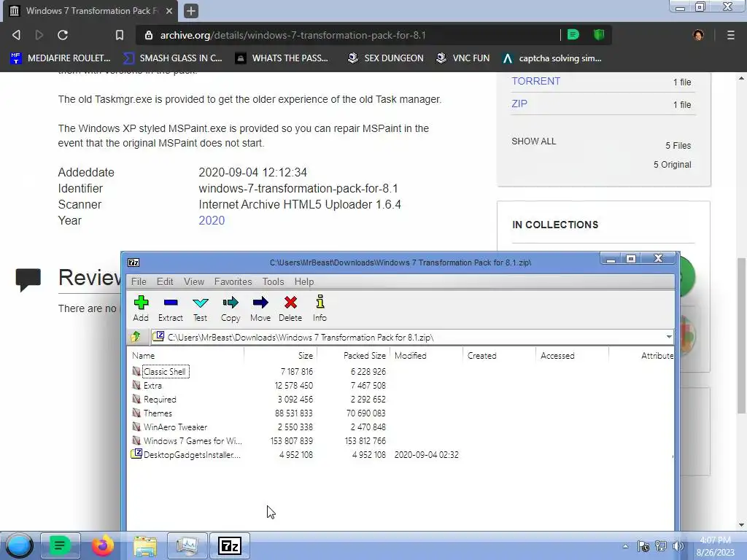747x560 pixels.
Task: Reload the archive.org page
Action: tap(63, 35)
